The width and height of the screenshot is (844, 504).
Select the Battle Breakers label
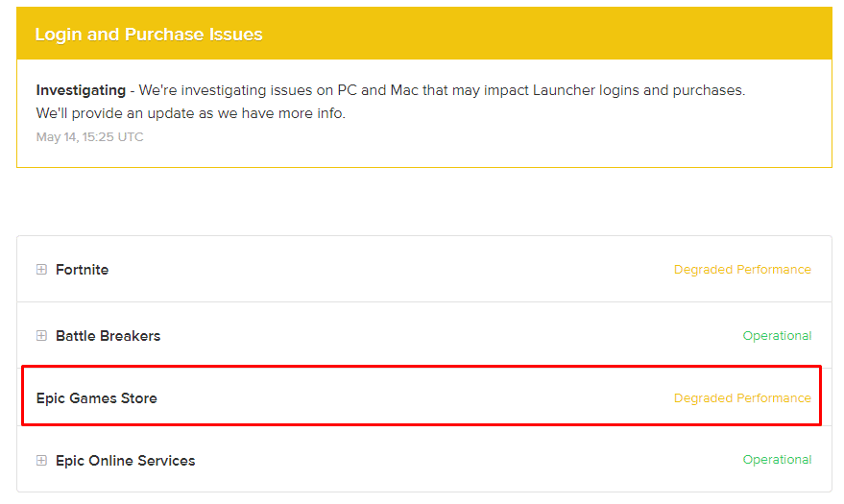click(108, 336)
